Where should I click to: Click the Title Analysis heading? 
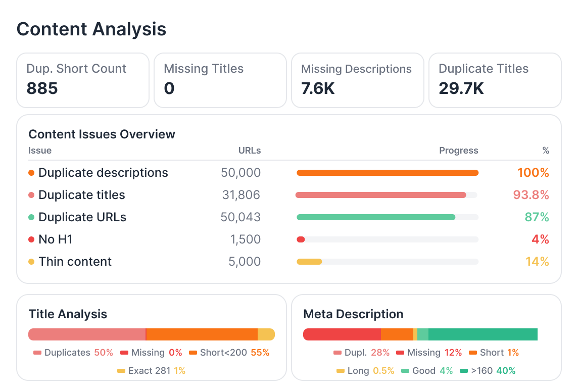pyautogui.click(x=68, y=314)
